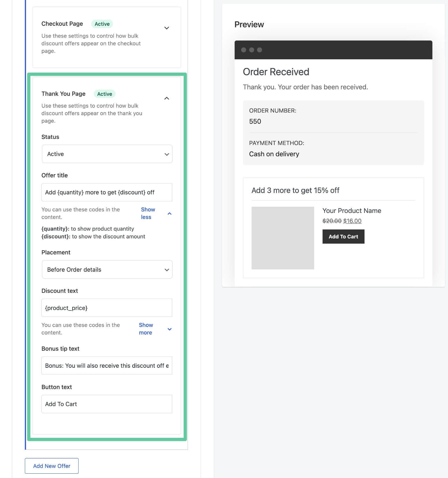Screen dimensions: 448x478
Task: Click Your Product Name in preview
Action: pyautogui.click(x=352, y=211)
